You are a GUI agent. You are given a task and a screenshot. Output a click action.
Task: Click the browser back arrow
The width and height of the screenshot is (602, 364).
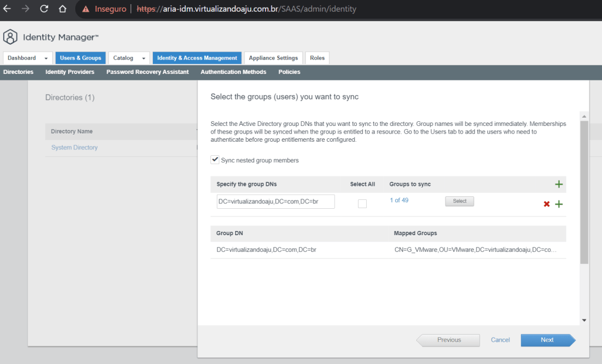pos(8,9)
